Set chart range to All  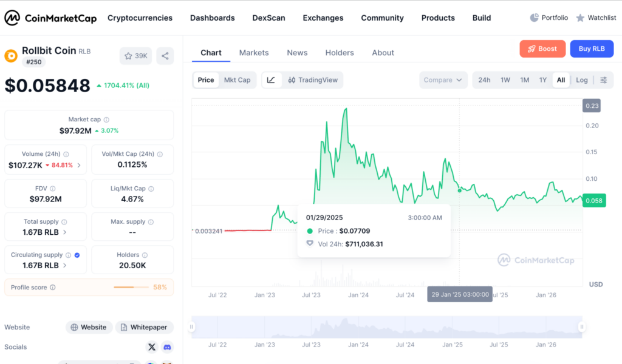pos(561,80)
